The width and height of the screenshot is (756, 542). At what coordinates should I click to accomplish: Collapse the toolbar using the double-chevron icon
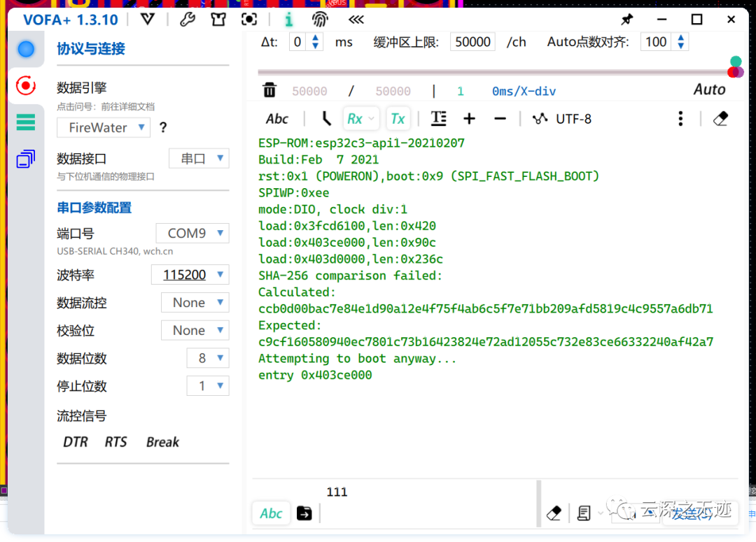355,19
